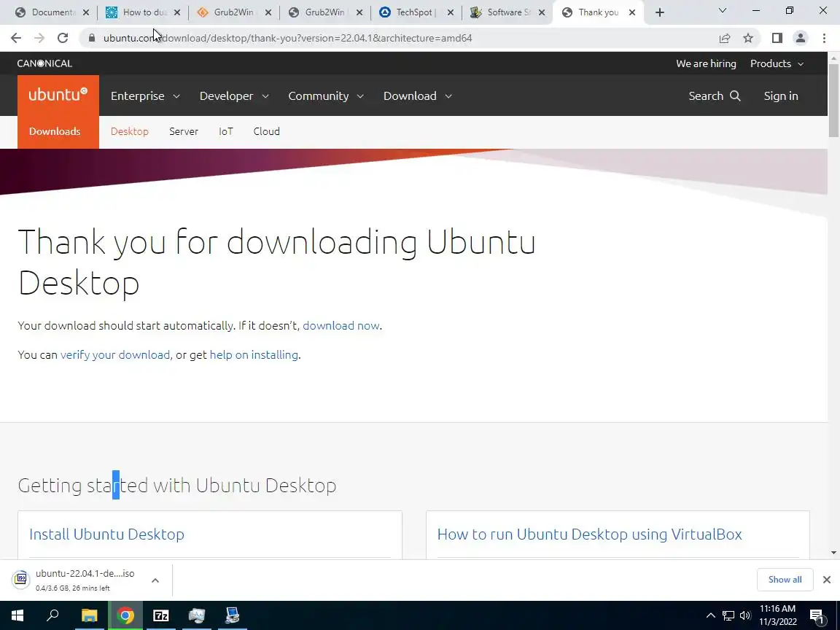Click the Chrome taskbar icon
The image size is (840, 630).
pos(125,615)
